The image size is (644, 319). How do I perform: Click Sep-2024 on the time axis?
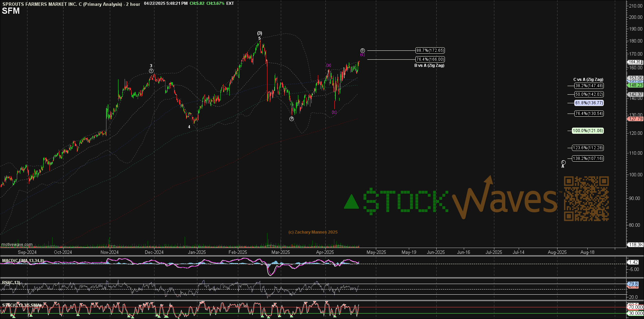pos(27,252)
